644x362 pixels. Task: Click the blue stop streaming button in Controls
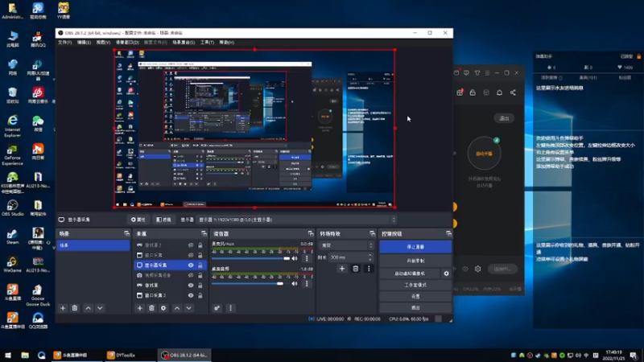(x=415, y=247)
